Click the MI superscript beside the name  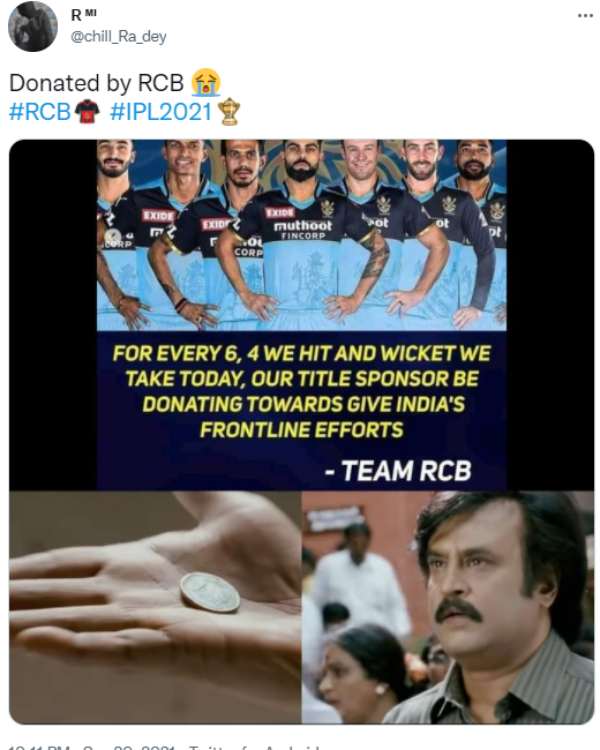tap(91, 13)
